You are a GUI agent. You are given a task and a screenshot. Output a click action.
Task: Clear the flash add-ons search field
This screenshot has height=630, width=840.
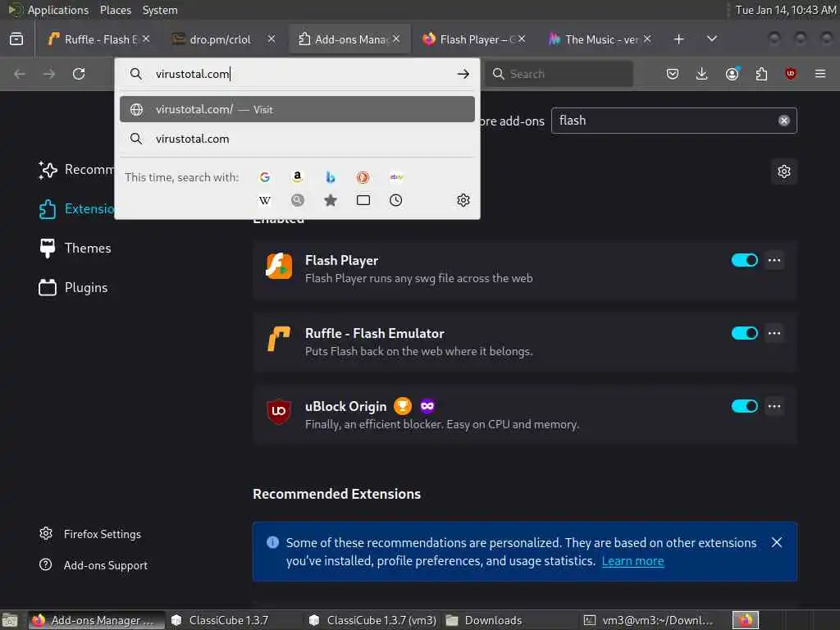pos(783,121)
